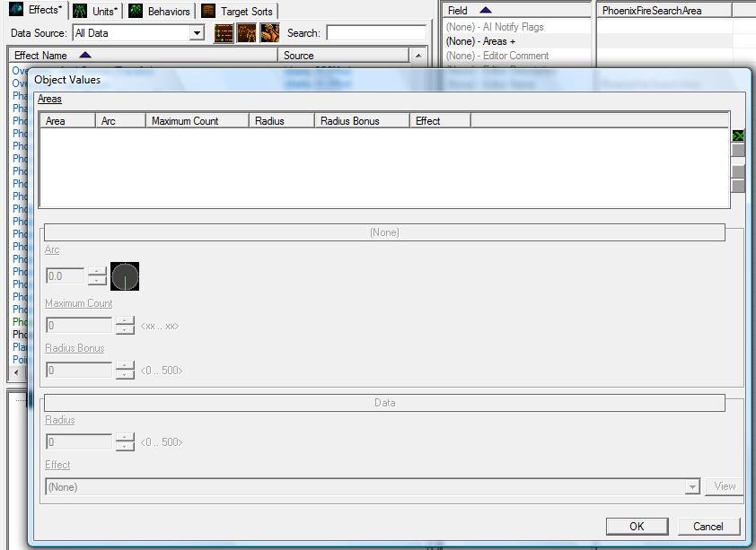Click the View button beside Effect dropdown
The width and height of the screenshot is (756, 550).
click(725, 486)
